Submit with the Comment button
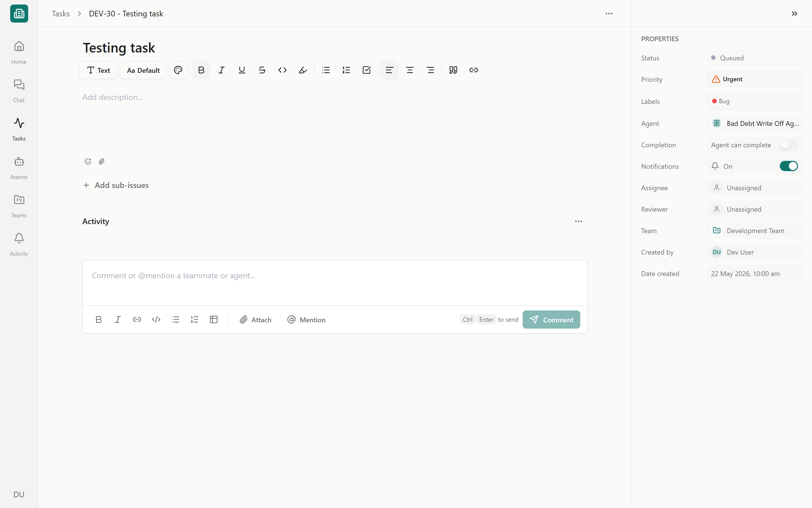 pyautogui.click(x=551, y=319)
